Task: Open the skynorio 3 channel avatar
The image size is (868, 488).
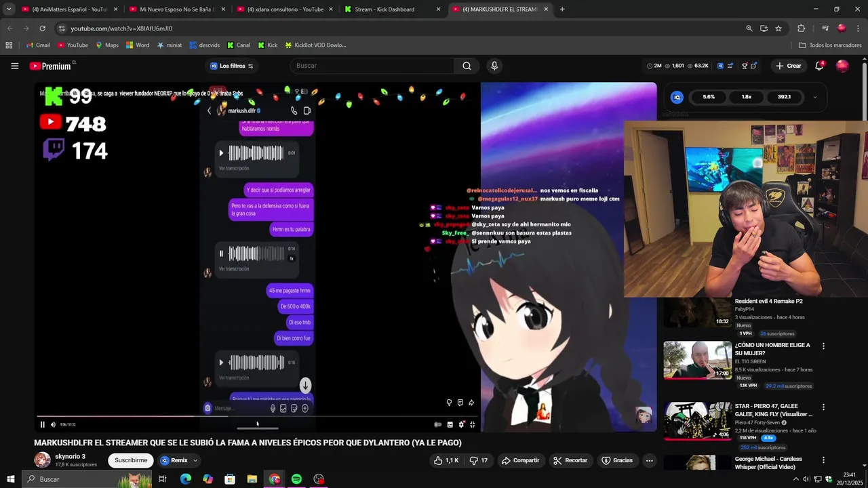Action: coord(42,460)
